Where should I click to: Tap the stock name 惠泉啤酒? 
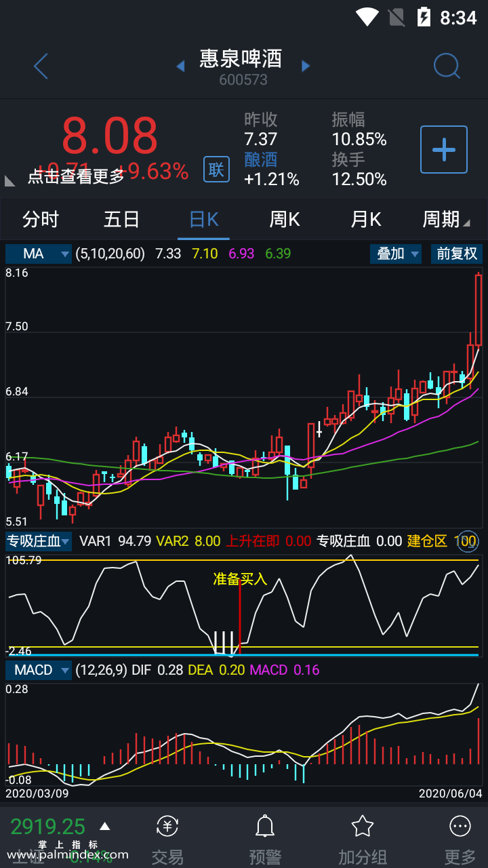pos(241,59)
